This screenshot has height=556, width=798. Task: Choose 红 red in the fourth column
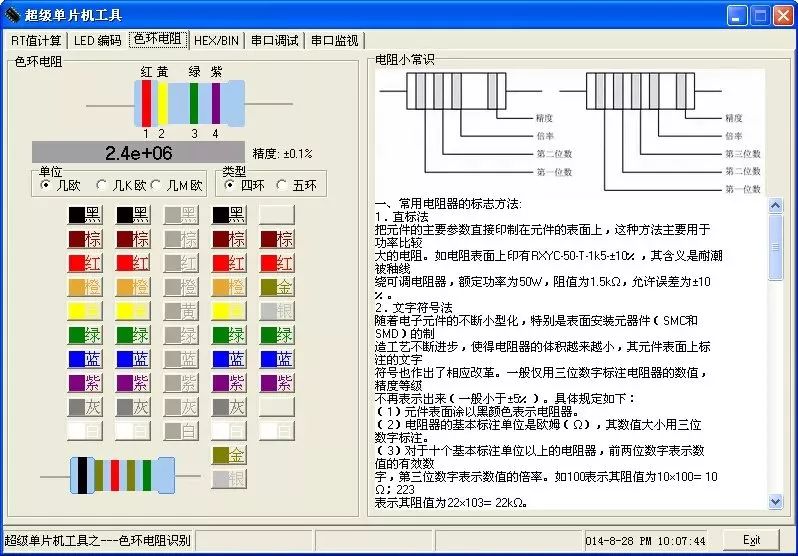coord(229,263)
